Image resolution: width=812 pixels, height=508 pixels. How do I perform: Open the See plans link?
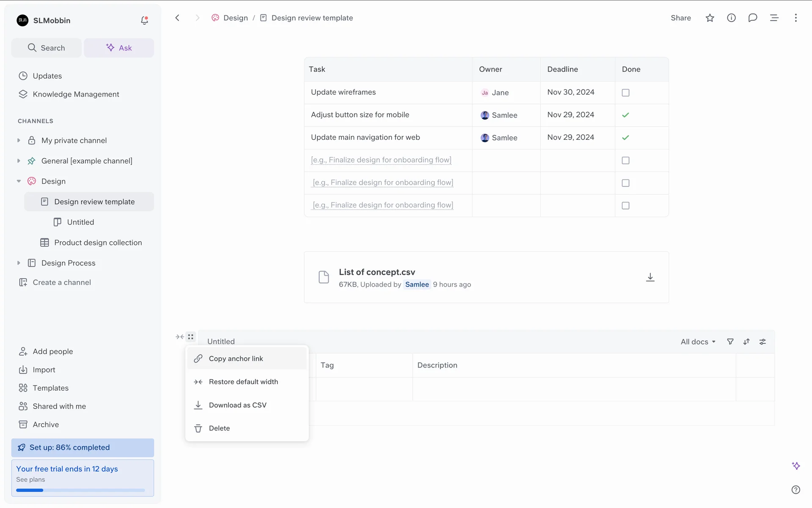pos(30,480)
